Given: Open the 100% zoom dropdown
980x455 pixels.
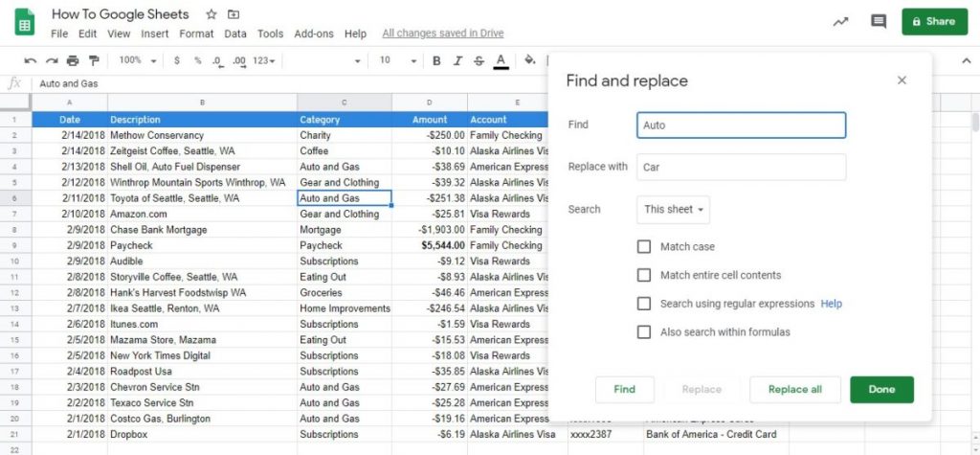Looking at the screenshot, I should coord(134,60).
